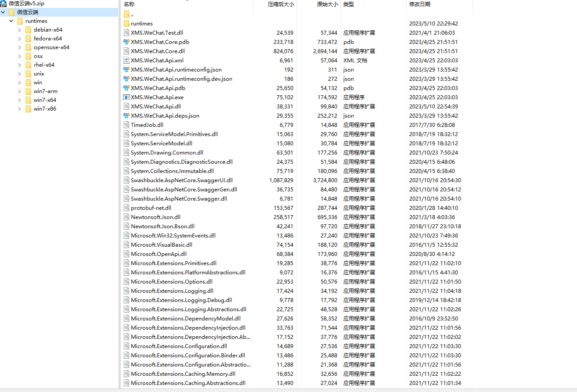Select the System.Diagnostics.DiagnosticSource.dll file name
This screenshot has height=392, width=577.
tap(181, 162)
